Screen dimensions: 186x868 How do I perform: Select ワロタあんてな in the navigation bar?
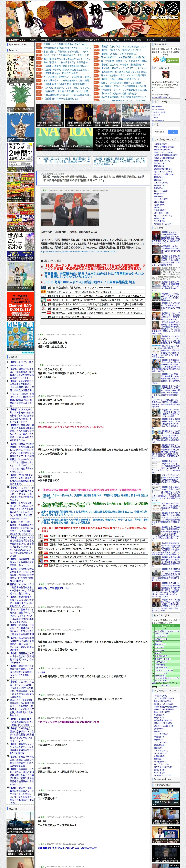[92, 40]
